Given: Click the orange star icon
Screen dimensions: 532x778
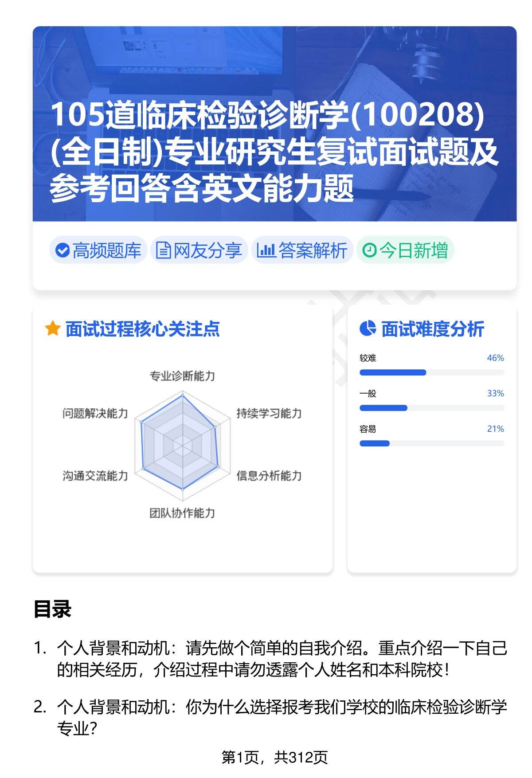Looking at the screenshot, I should pos(53,329).
